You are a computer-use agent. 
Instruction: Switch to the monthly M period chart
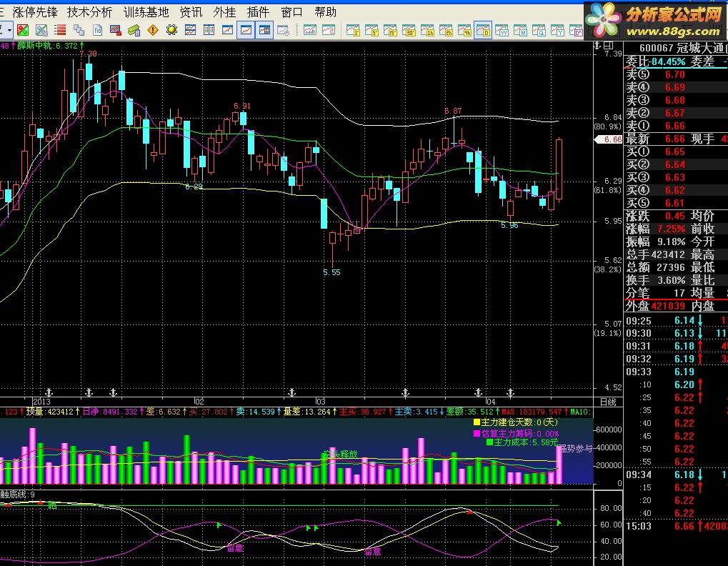coord(521,31)
